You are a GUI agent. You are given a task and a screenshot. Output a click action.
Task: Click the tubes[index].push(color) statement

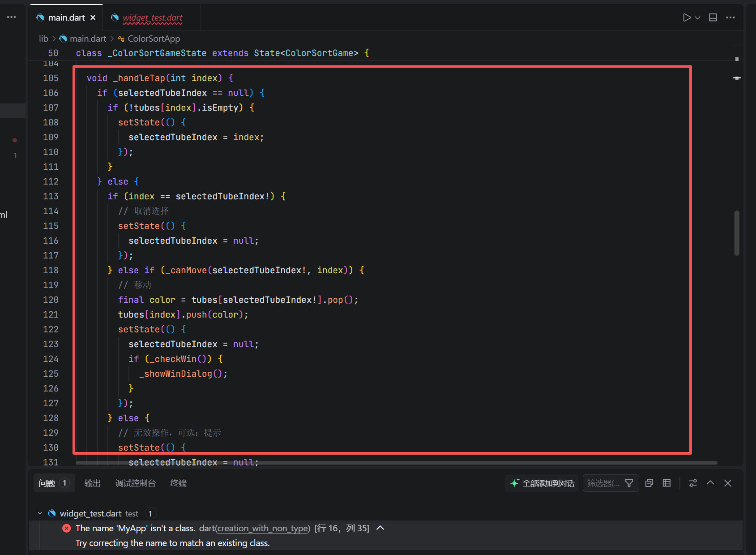(x=183, y=314)
